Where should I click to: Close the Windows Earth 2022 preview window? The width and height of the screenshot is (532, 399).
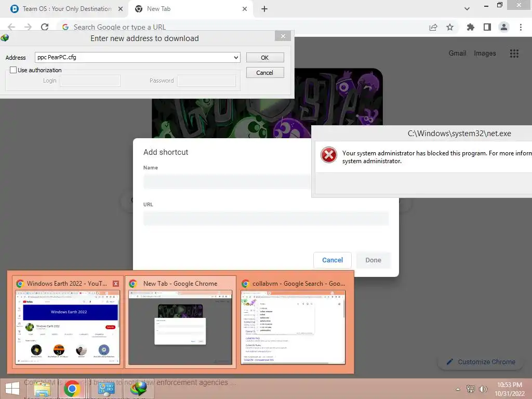[x=116, y=284]
